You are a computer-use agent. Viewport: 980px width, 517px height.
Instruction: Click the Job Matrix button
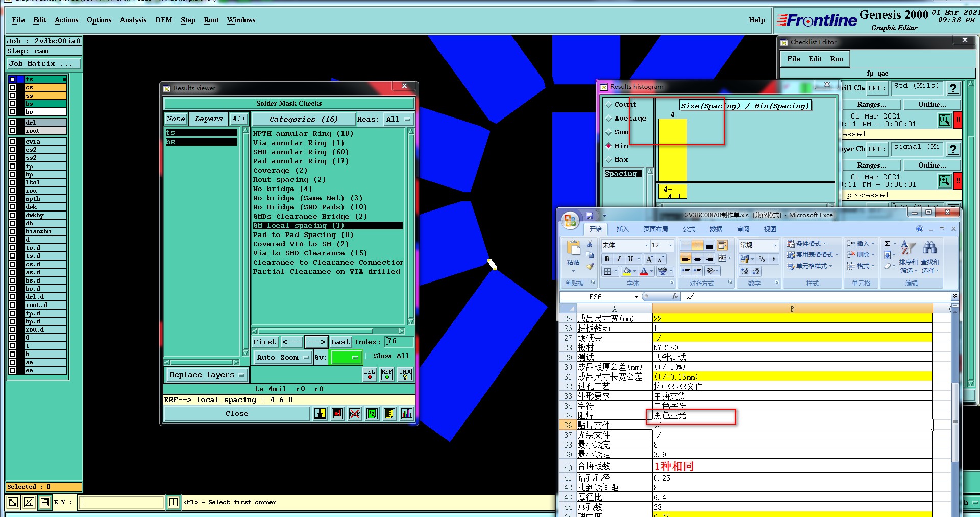coord(44,64)
